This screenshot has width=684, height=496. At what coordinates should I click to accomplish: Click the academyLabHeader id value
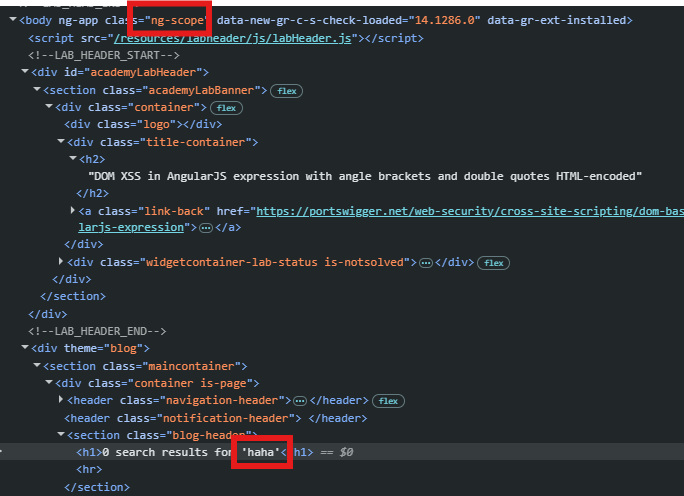pos(142,72)
